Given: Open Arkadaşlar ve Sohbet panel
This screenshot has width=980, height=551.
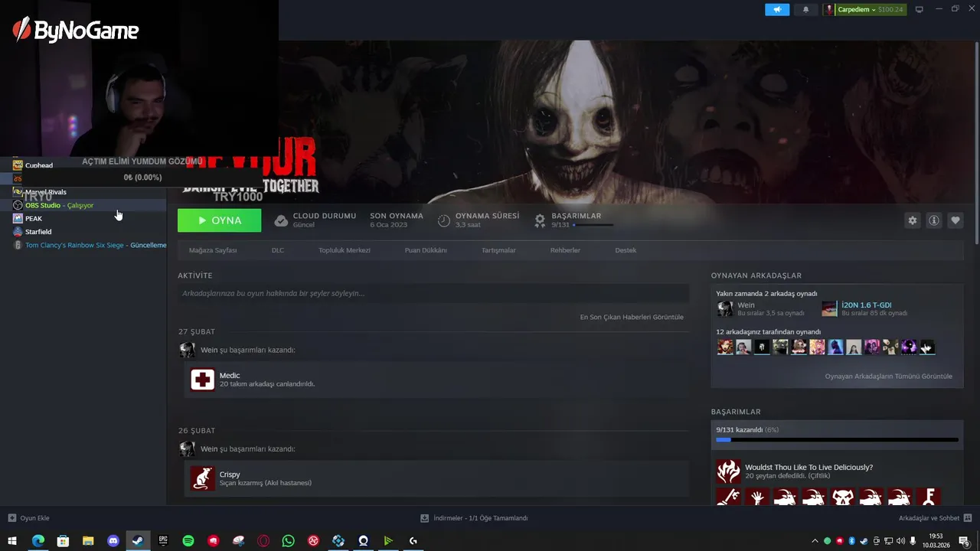Looking at the screenshot, I should (936, 518).
